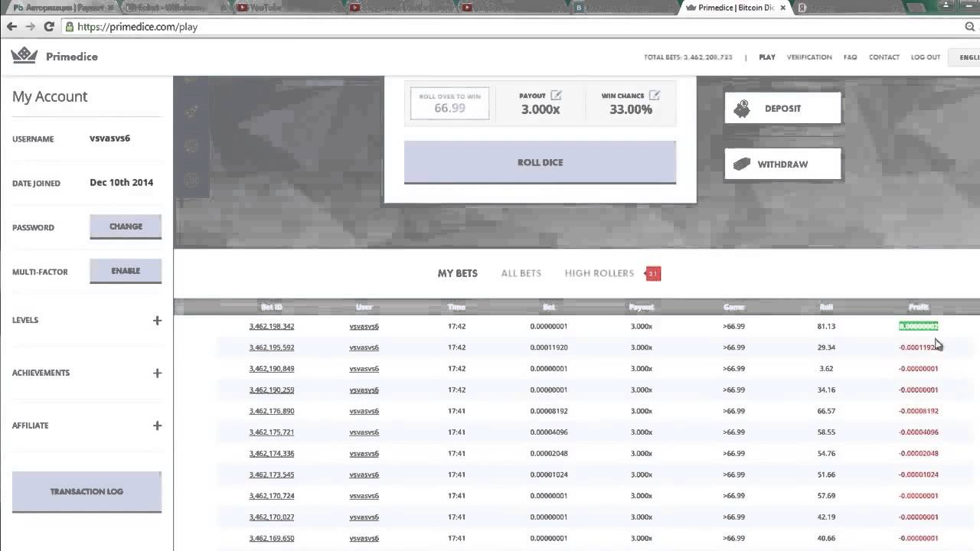
Task: Click the 33.00% win chance value
Action: (631, 109)
